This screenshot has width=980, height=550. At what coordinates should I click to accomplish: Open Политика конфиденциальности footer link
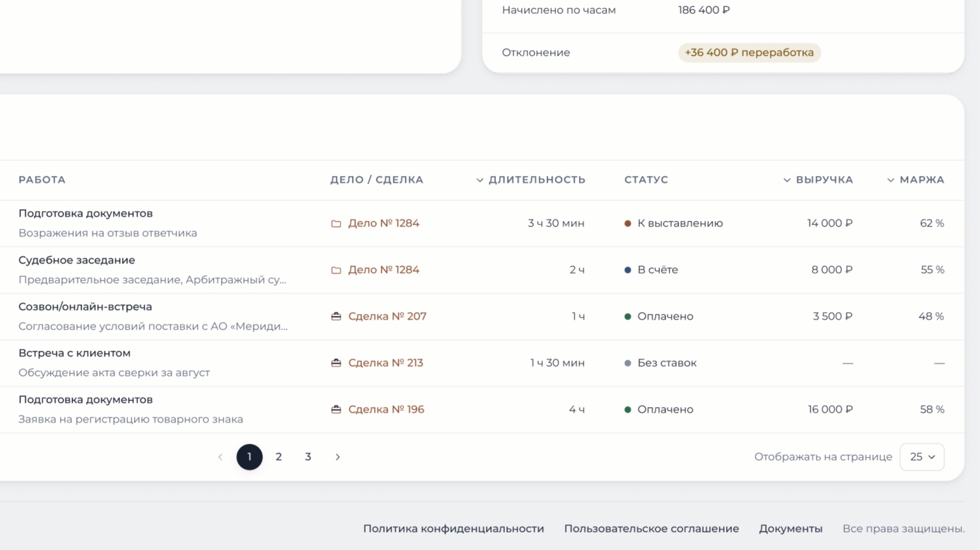pos(453,529)
